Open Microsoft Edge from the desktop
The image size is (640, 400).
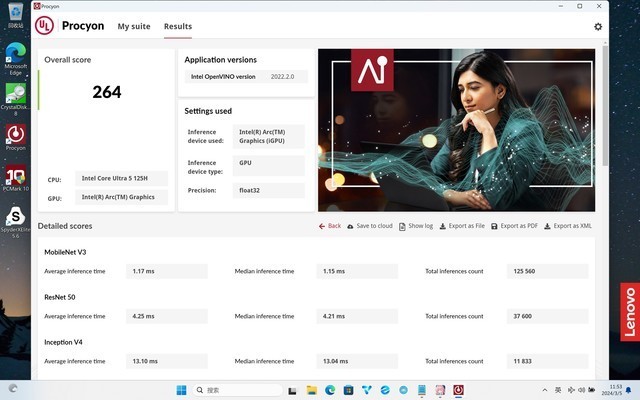[x=15, y=54]
